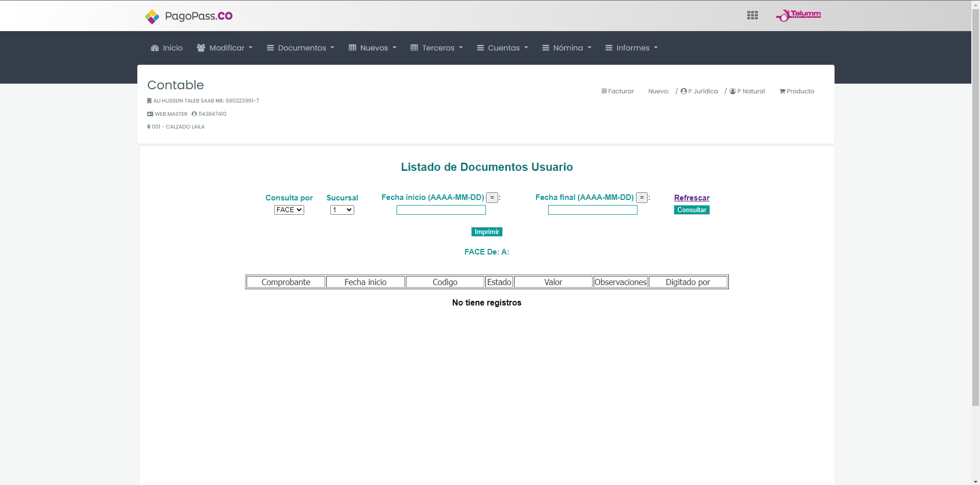Image resolution: width=980 pixels, height=485 pixels.
Task: Open the Cuentas menu
Action: [x=503, y=48]
